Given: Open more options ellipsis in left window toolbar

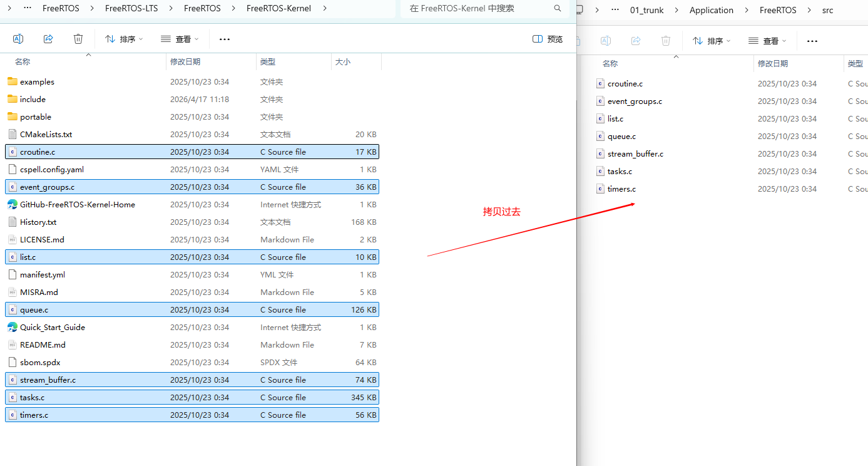Looking at the screenshot, I should click(x=225, y=39).
